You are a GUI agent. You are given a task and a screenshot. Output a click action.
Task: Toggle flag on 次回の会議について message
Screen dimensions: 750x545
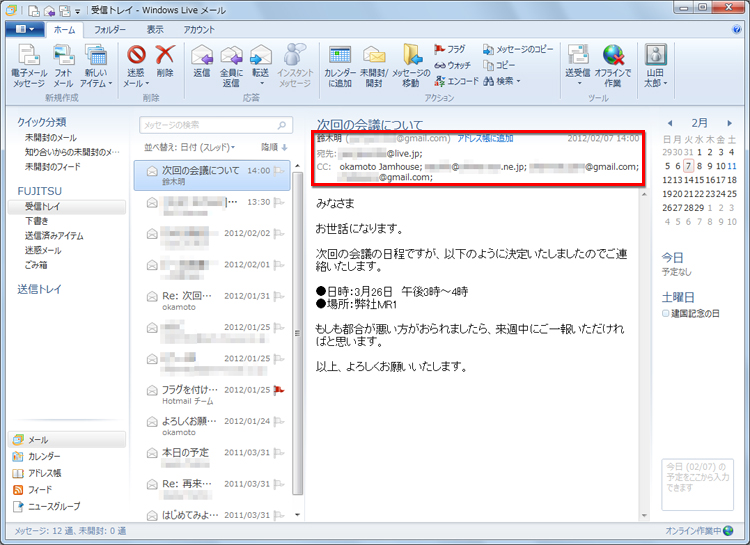click(279, 171)
